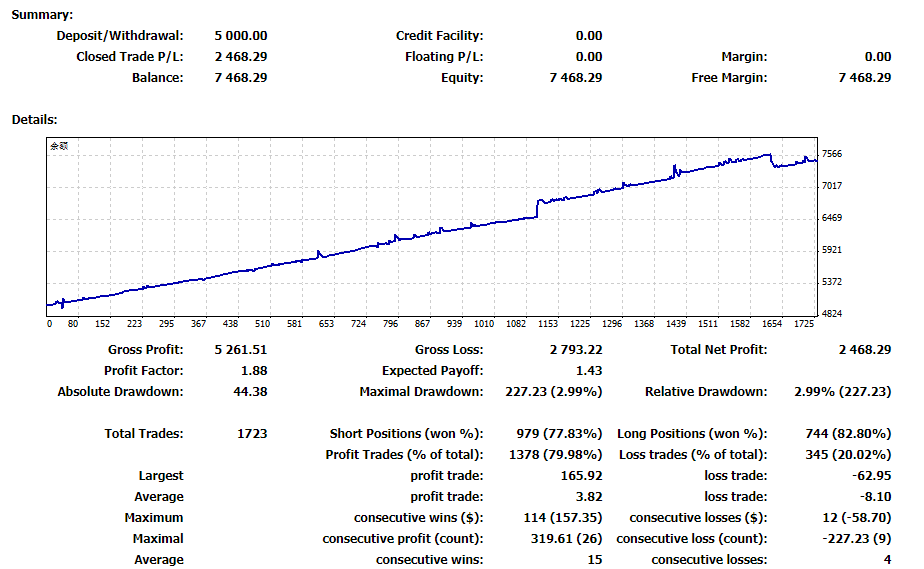
Task: Click the Total Net Profit value
Action: [864, 350]
